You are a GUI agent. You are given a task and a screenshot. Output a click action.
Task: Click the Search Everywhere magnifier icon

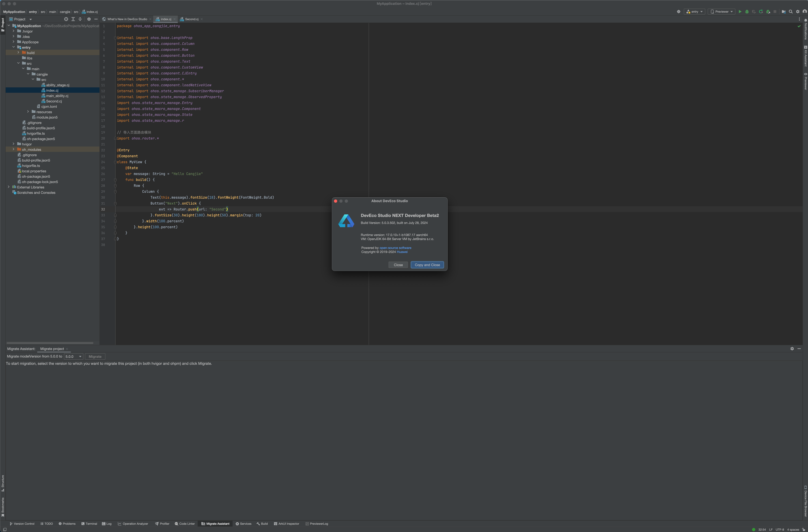(791, 12)
